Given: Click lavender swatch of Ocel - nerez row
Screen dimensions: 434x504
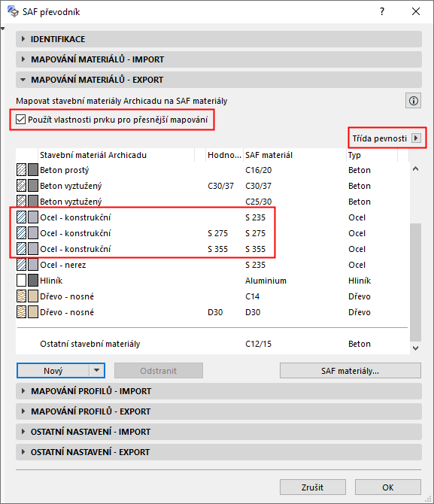Looking at the screenshot, I should 33,265.
